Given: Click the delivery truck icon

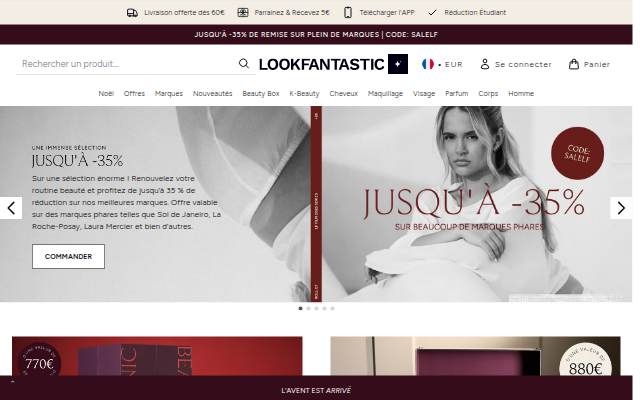Looking at the screenshot, I should 132,13.
